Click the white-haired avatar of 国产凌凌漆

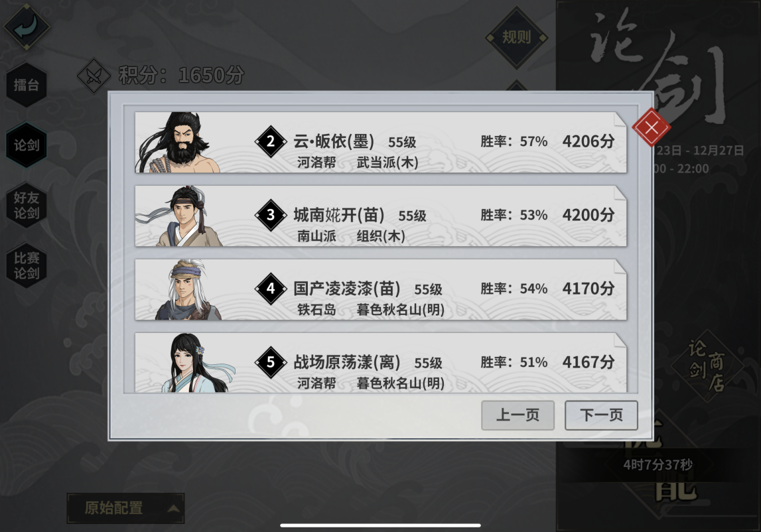[187, 290]
